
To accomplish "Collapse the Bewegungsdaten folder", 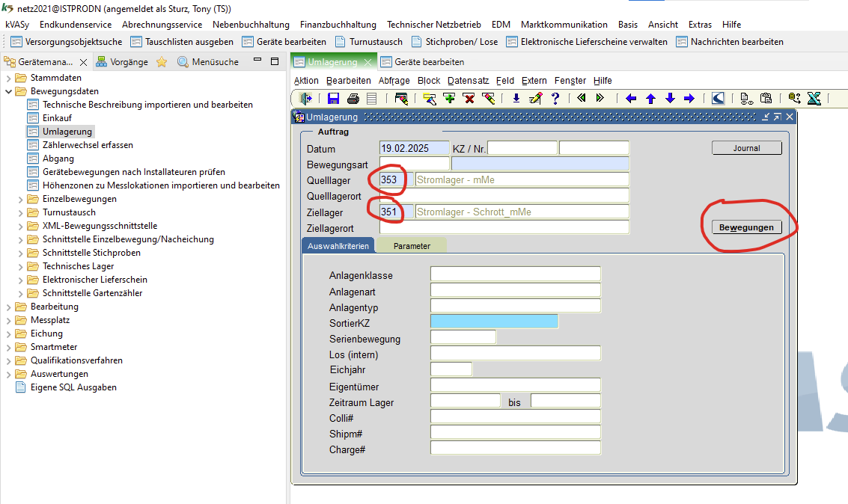I will (9, 91).
